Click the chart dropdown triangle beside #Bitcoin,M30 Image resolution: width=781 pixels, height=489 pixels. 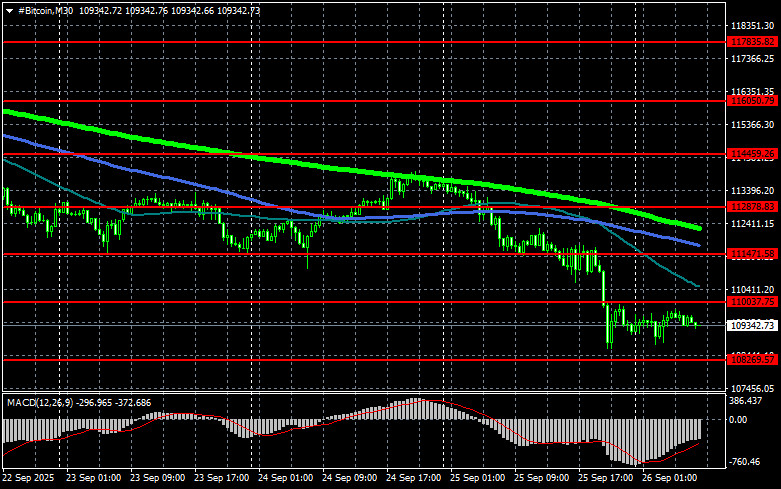(9, 11)
